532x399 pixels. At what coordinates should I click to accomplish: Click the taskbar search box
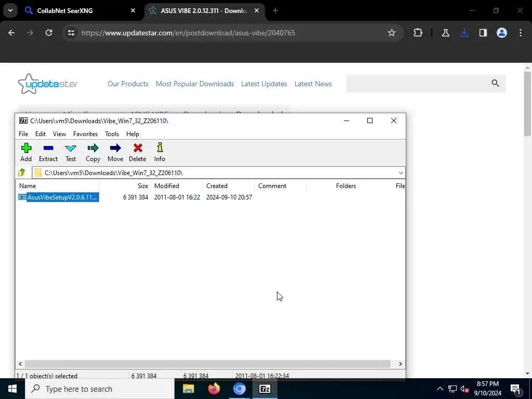tap(100, 389)
